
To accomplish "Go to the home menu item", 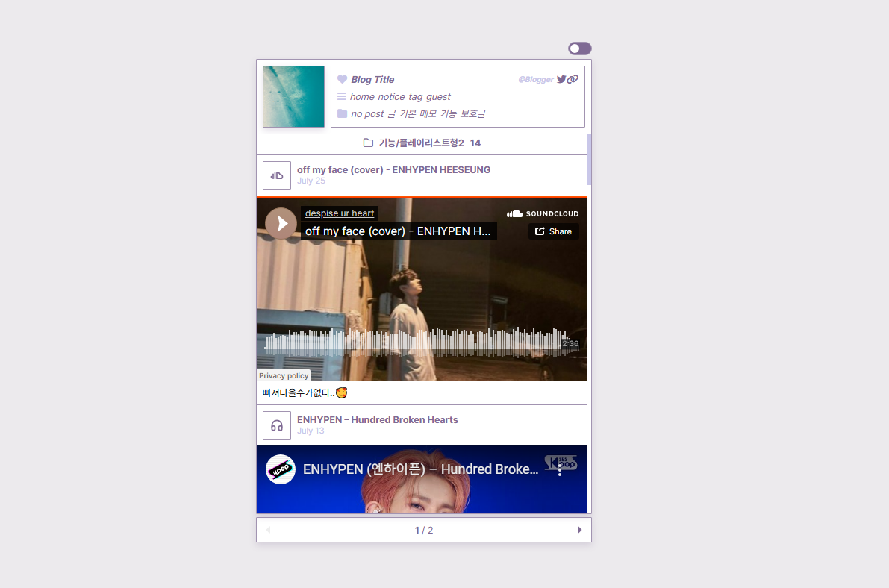I will (x=362, y=97).
